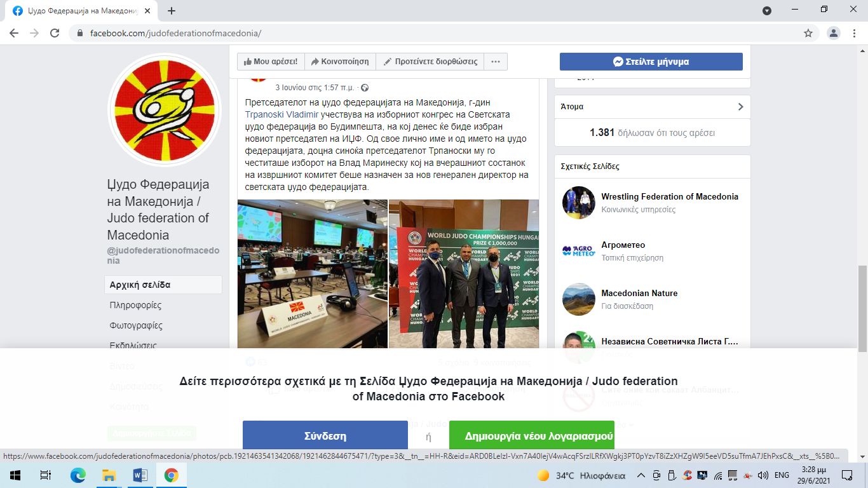The image size is (868, 488).
Task: Click Δημιουργία νέου λογαριασμού button
Action: click(532, 436)
